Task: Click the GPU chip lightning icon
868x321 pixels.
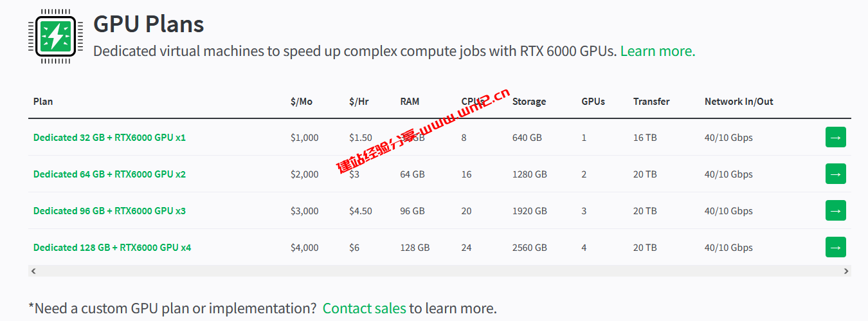Action: 56,36
